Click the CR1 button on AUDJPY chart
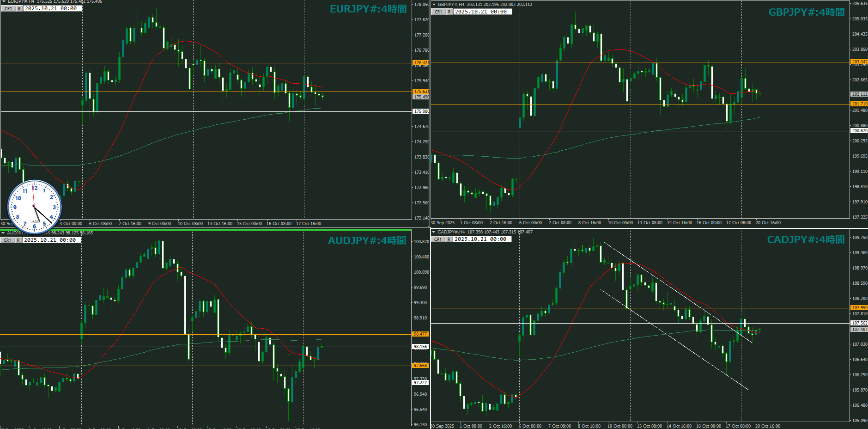Screen dimensions: 868x429 click(7, 240)
